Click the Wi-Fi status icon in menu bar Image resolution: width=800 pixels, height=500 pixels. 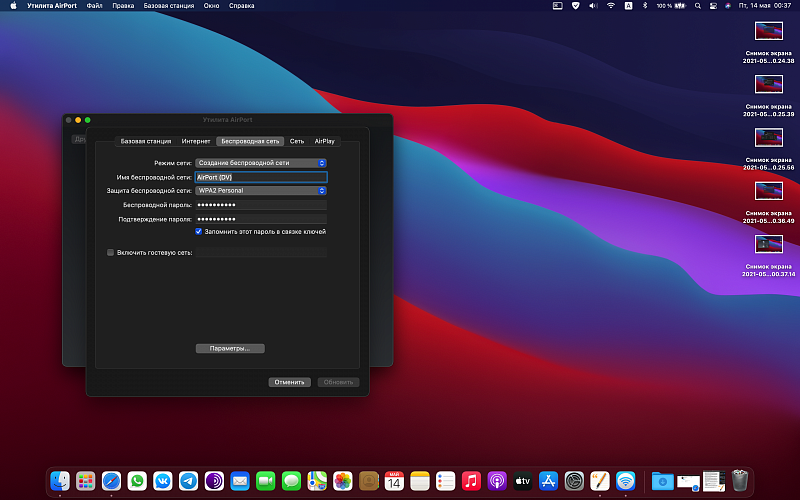click(x=610, y=5)
